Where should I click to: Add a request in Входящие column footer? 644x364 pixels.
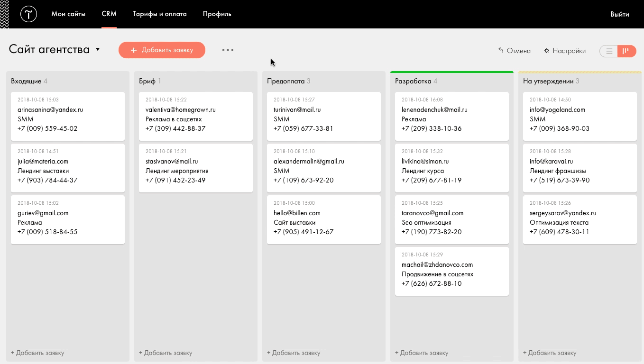point(38,353)
